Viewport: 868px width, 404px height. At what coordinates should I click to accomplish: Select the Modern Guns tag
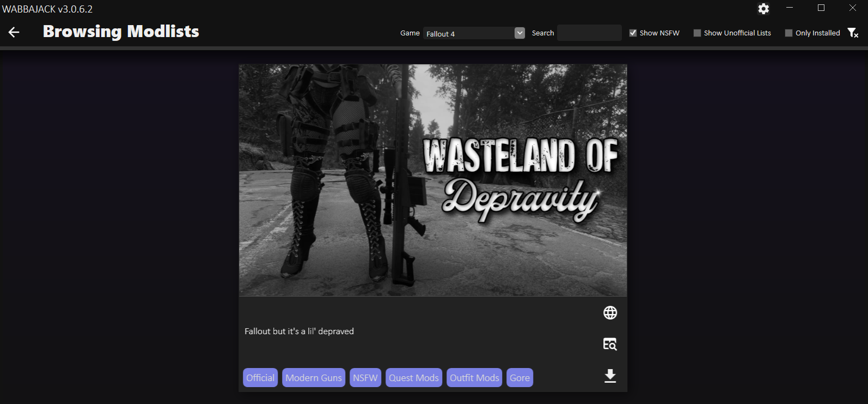pyautogui.click(x=314, y=378)
